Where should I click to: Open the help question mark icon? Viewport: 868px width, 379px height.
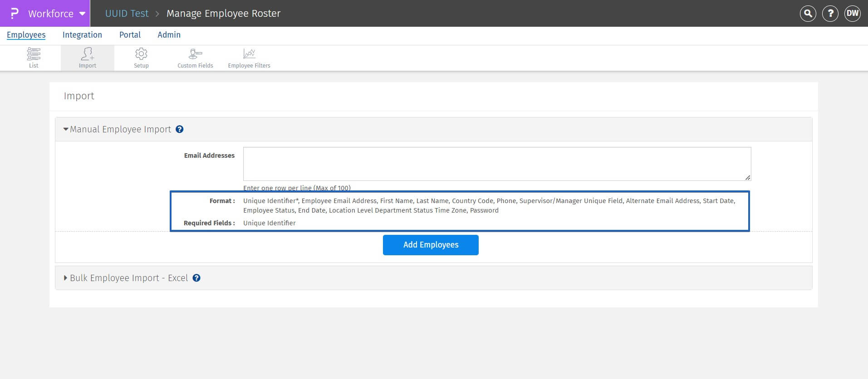click(x=830, y=14)
